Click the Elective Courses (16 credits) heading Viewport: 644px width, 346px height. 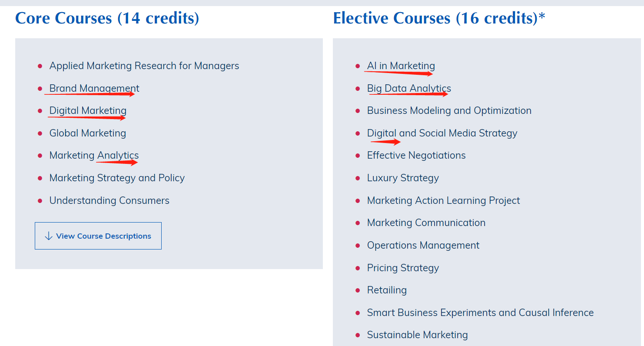(439, 18)
